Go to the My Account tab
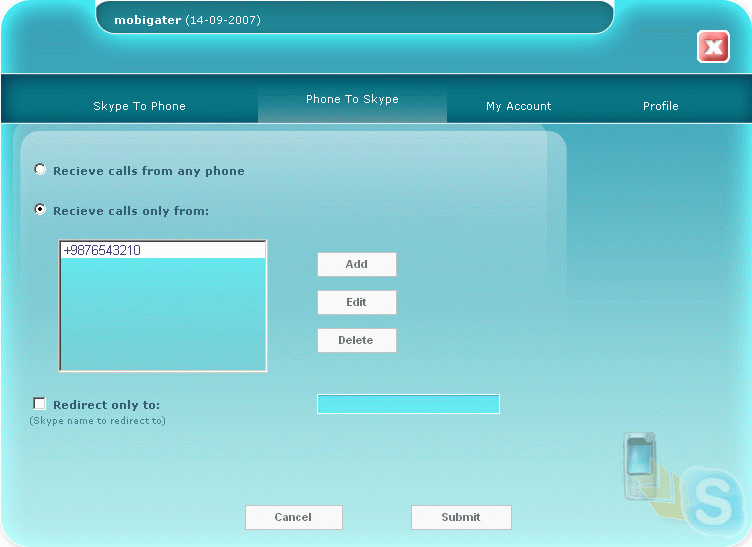This screenshot has width=752, height=547. click(x=518, y=106)
